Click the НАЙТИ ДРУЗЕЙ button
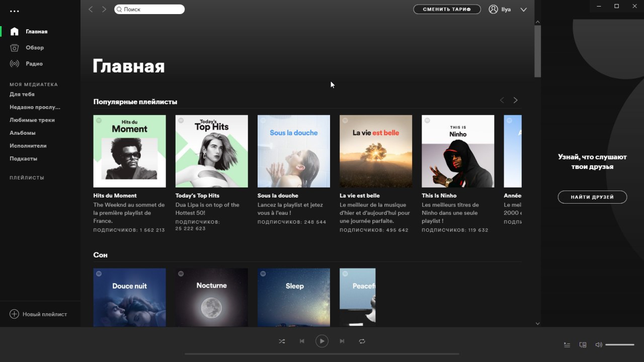 (592, 197)
